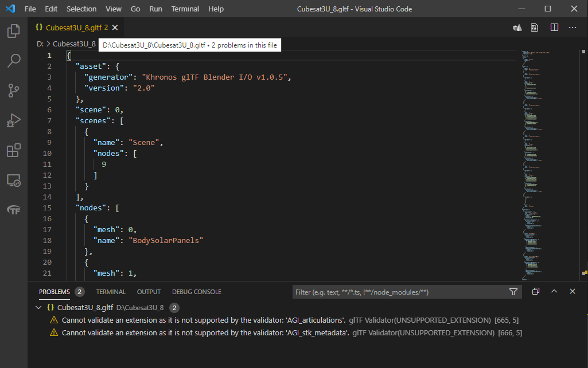Open the Explorer view
The width and height of the screenshot is (588, 368).
point(13,32)
